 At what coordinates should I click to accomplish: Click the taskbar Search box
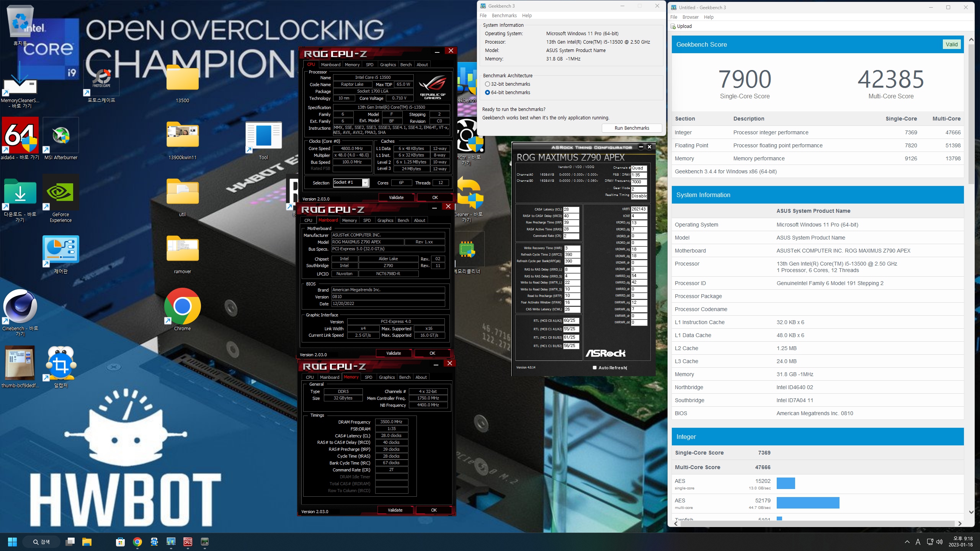[x=41, y=542]
